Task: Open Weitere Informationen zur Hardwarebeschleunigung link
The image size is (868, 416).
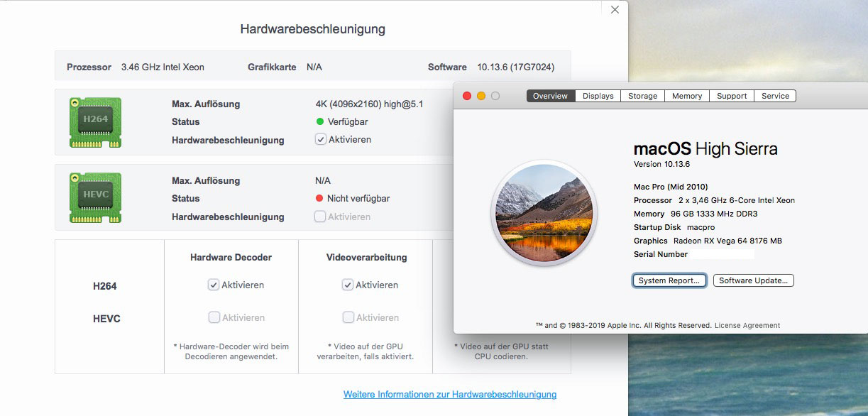Action: [x=450, y=394]
